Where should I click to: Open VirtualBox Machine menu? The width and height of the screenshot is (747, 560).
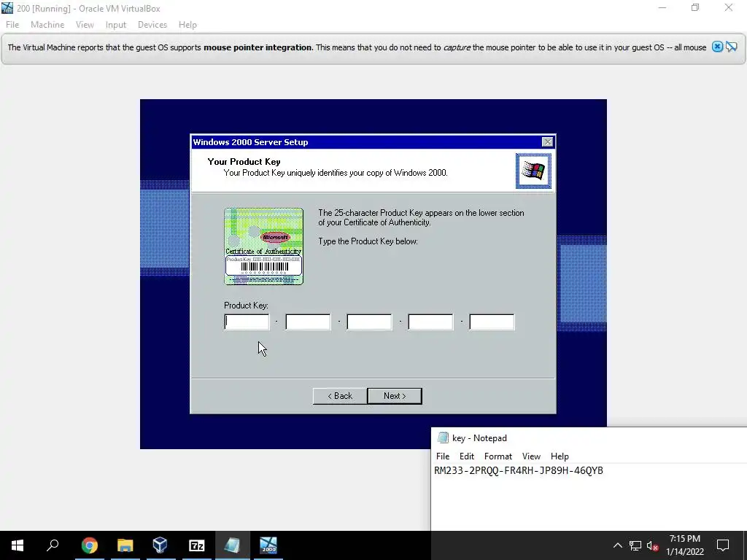point(47,25)
